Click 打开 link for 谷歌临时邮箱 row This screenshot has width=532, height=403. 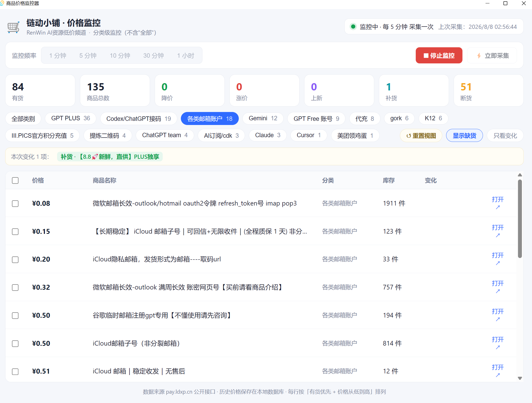click(x=497, y=312)
